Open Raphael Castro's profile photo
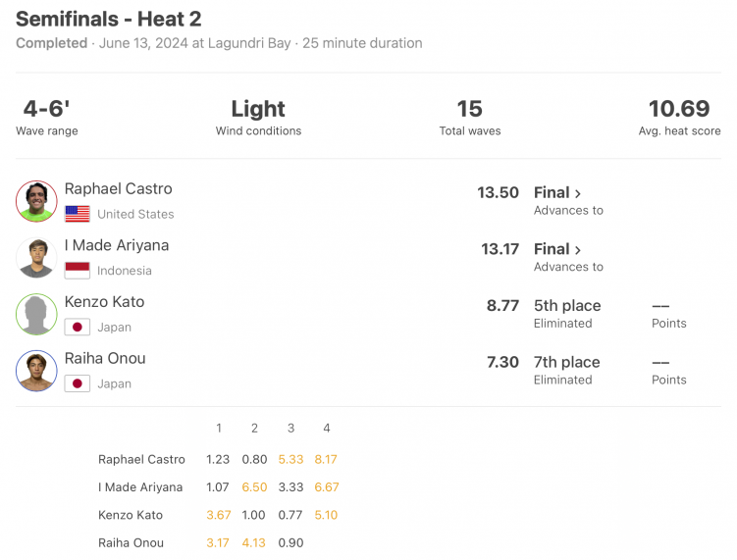The image size is (737, 560). 36,201
